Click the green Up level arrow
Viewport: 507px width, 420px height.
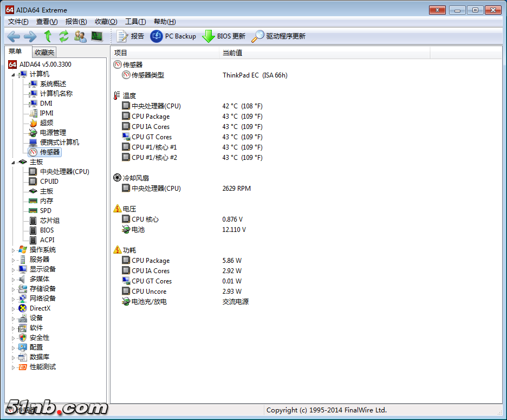(x=48, y=36)
